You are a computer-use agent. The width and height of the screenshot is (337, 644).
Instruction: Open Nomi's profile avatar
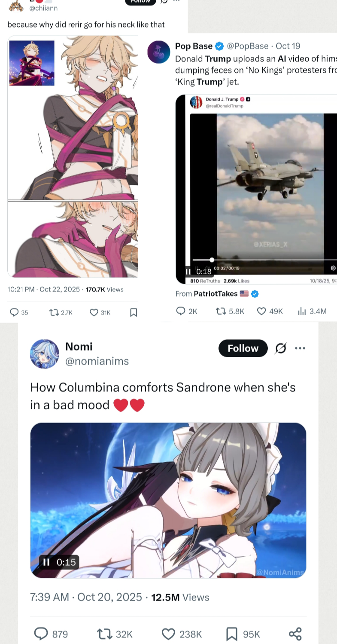(x=45, y=354)
